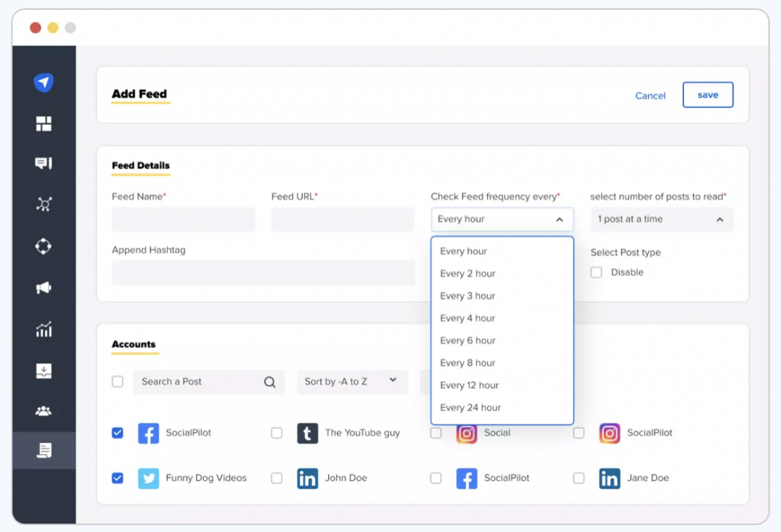Click the Feed Name input field
The image size is (781, 532).
click(183, 220)
